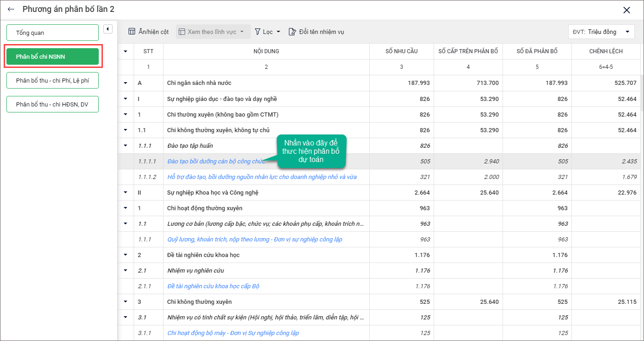Open Phân bổ thu - chi Phí, Lệ phí
This screenshot has height=341, width=644.
click(x=52, y=80)
